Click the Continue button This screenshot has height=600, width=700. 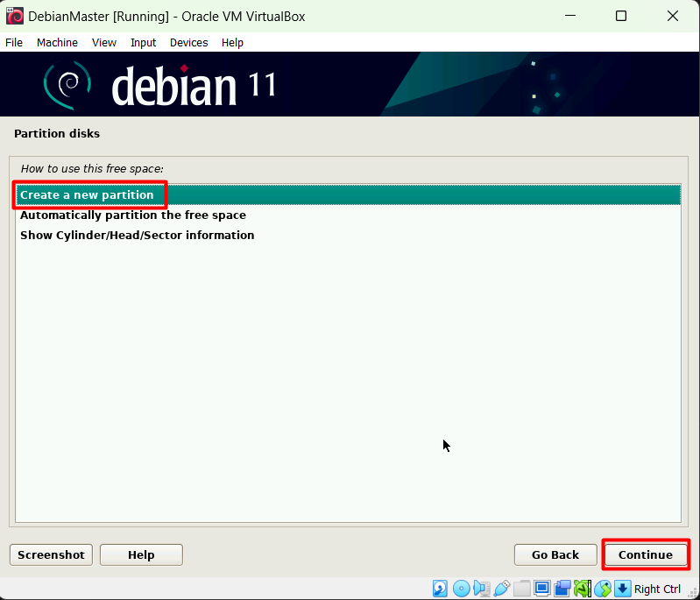tap(646, 554)
